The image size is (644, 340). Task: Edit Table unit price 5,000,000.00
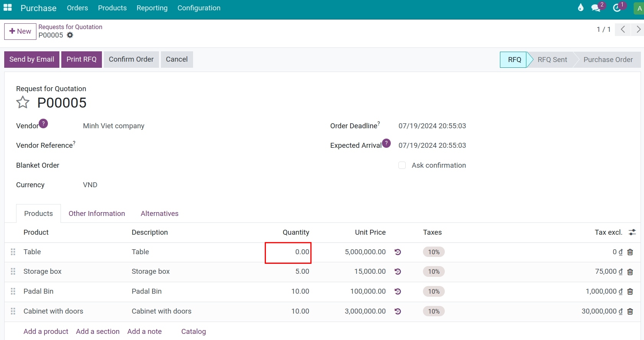(x=365, y=252)
